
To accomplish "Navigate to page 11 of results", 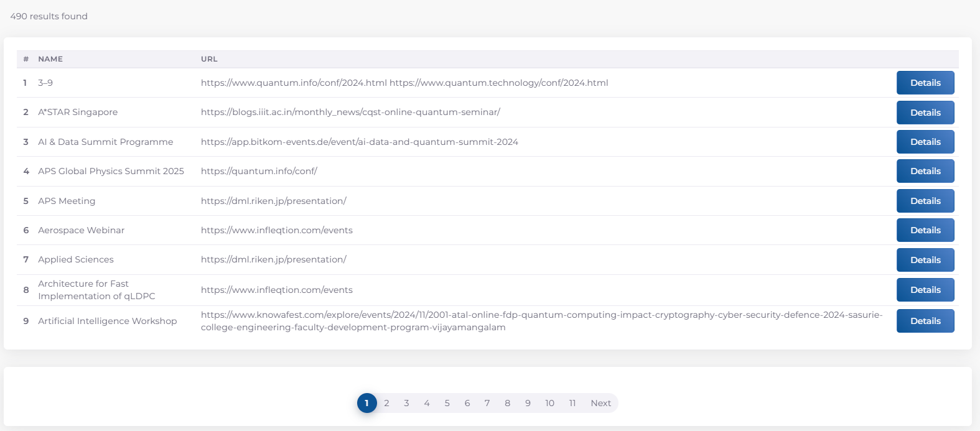I will click(x=572, y=403).
